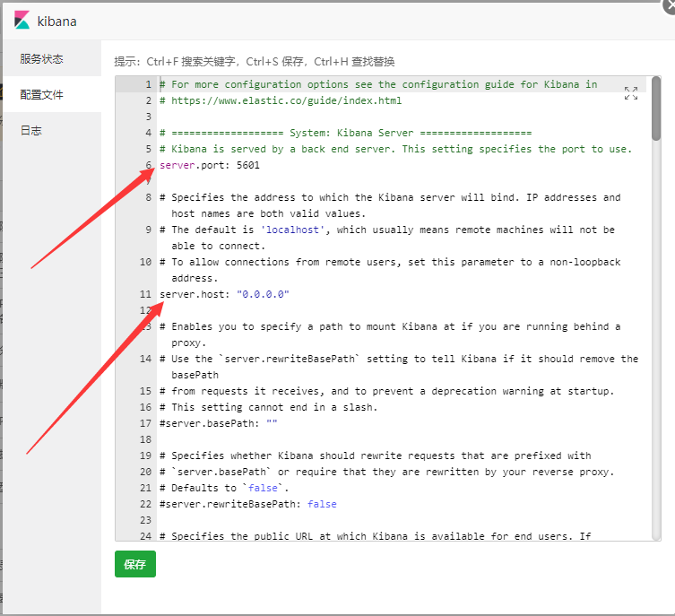
Task: Click the editor vertical scrollbar thumb
Action: (655, 108)
